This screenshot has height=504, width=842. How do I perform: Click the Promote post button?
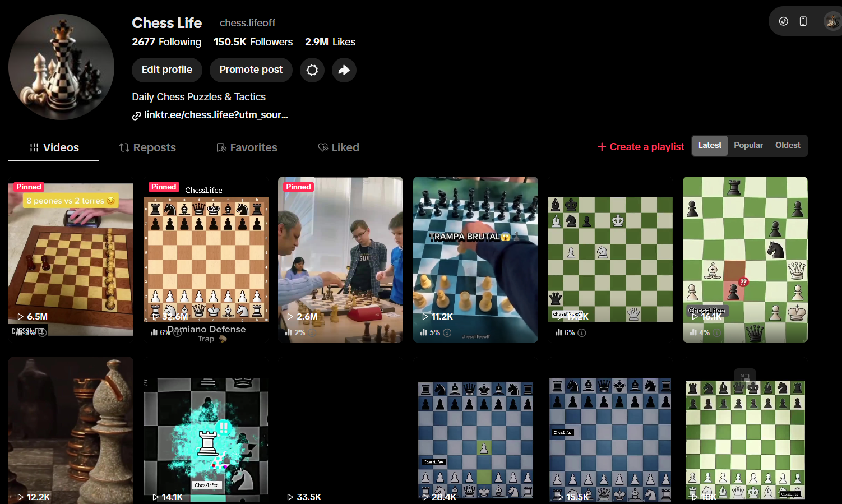pos(251,70)
